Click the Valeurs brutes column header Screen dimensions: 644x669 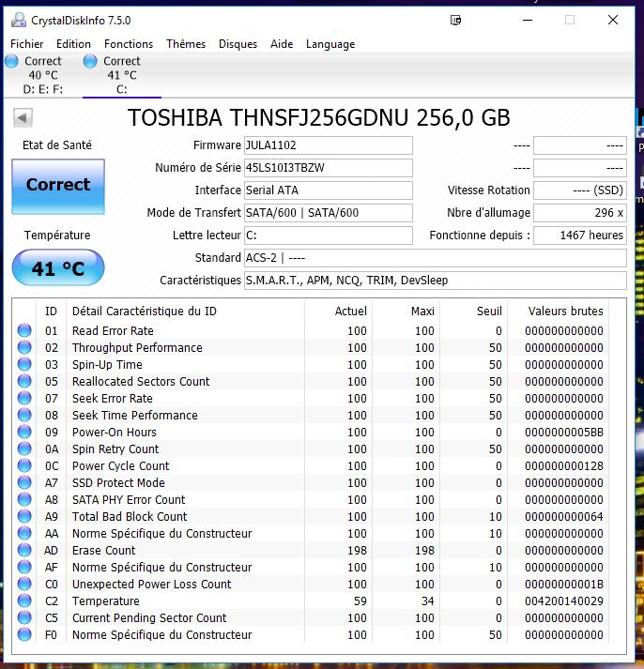565,311
